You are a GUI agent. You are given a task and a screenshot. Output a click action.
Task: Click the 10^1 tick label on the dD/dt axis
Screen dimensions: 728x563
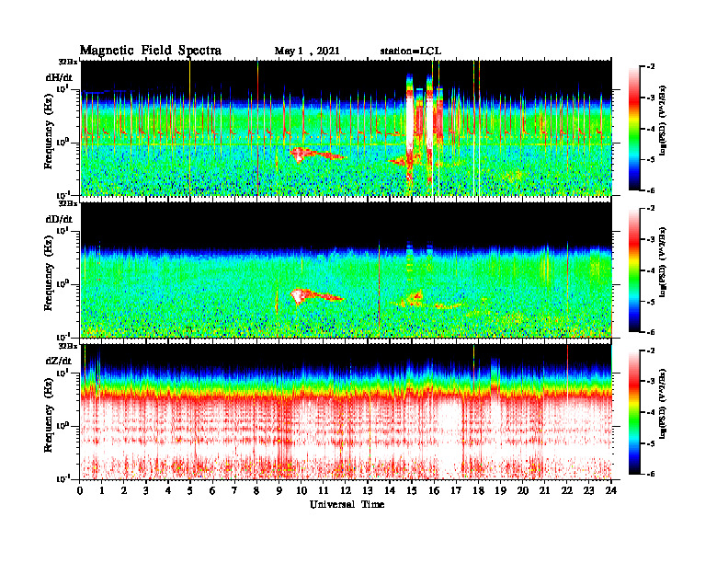[63, 230]
